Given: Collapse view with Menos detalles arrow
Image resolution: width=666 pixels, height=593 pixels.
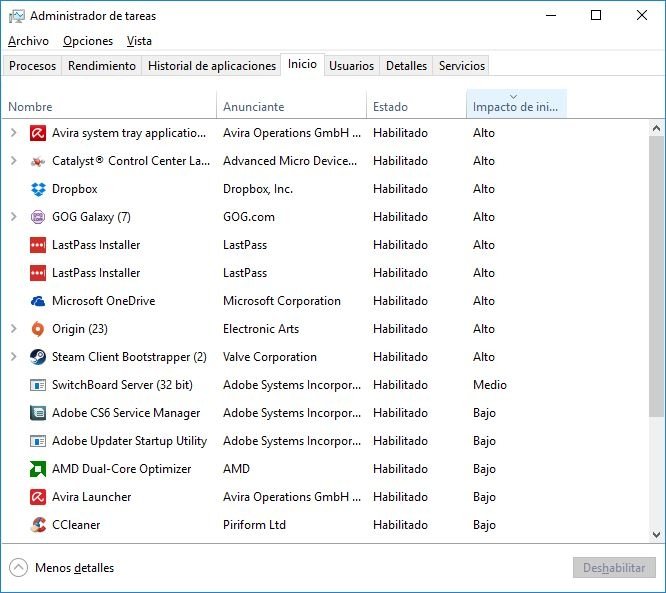Looking at the screenshot, I should click(18, 568).
